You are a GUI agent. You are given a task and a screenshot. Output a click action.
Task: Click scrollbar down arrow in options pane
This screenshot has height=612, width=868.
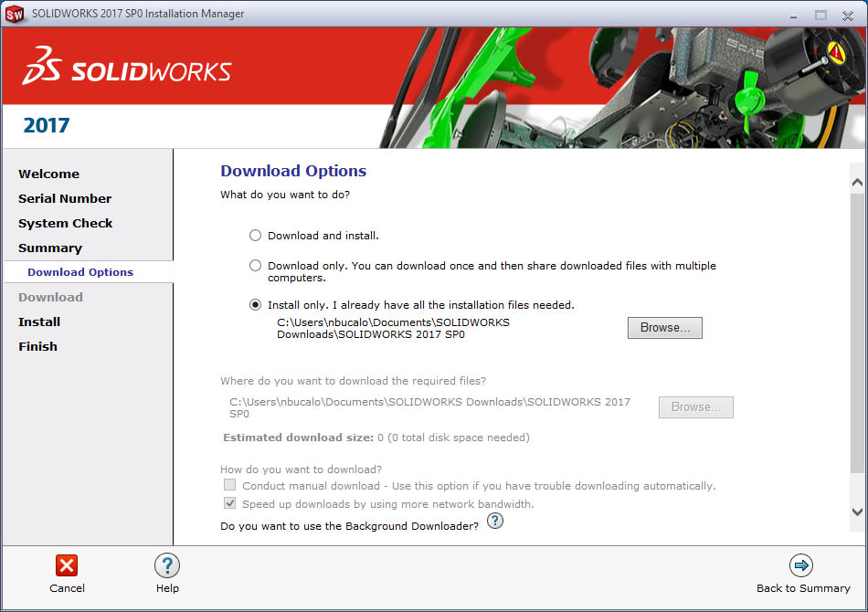click(857, 512)
